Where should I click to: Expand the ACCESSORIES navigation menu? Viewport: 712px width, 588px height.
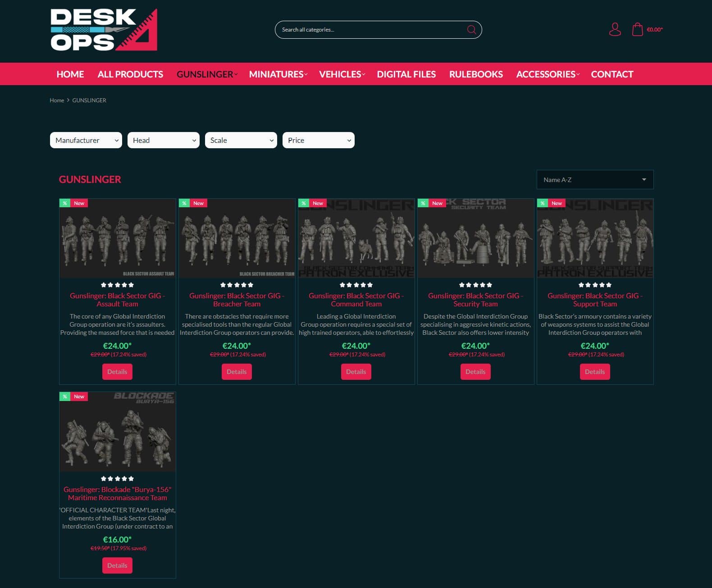[x=548, y=74]
